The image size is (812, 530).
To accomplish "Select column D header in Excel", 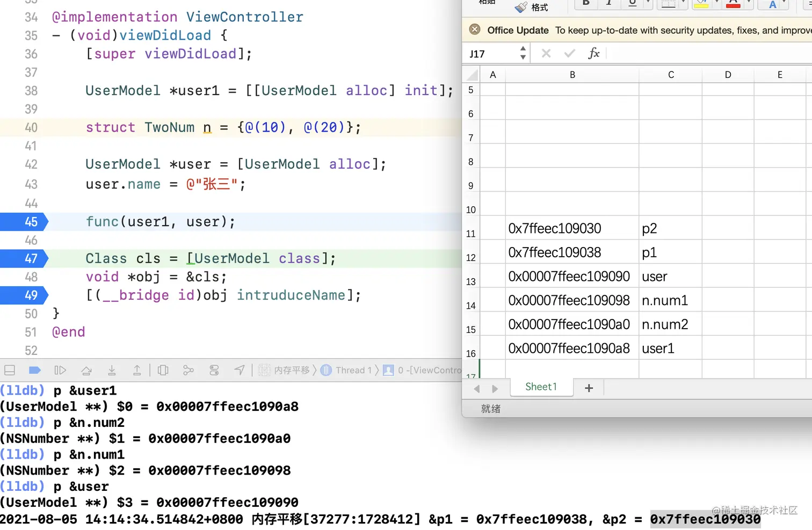I will 728,75.
